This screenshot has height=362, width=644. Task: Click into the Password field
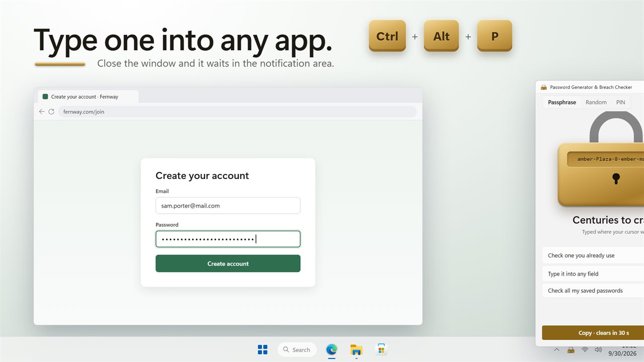(228, 239)
